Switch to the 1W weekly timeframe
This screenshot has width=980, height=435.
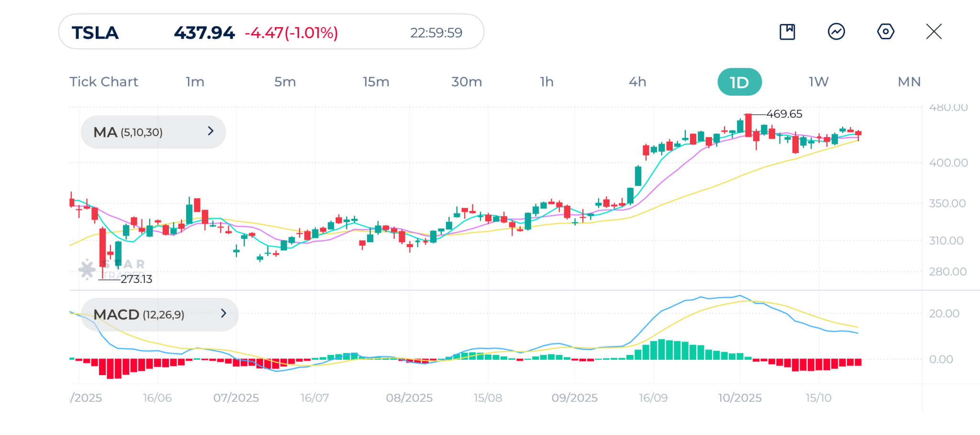(x=819, y=82)
